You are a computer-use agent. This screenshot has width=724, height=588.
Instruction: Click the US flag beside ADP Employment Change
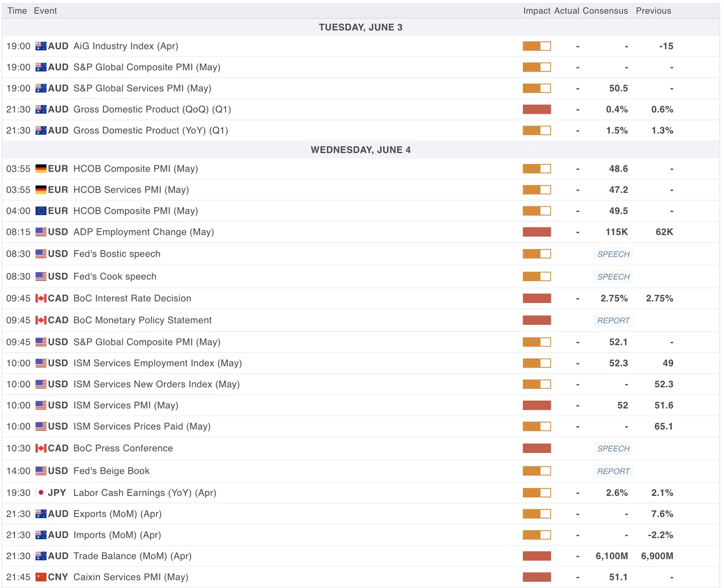point(41,232)
